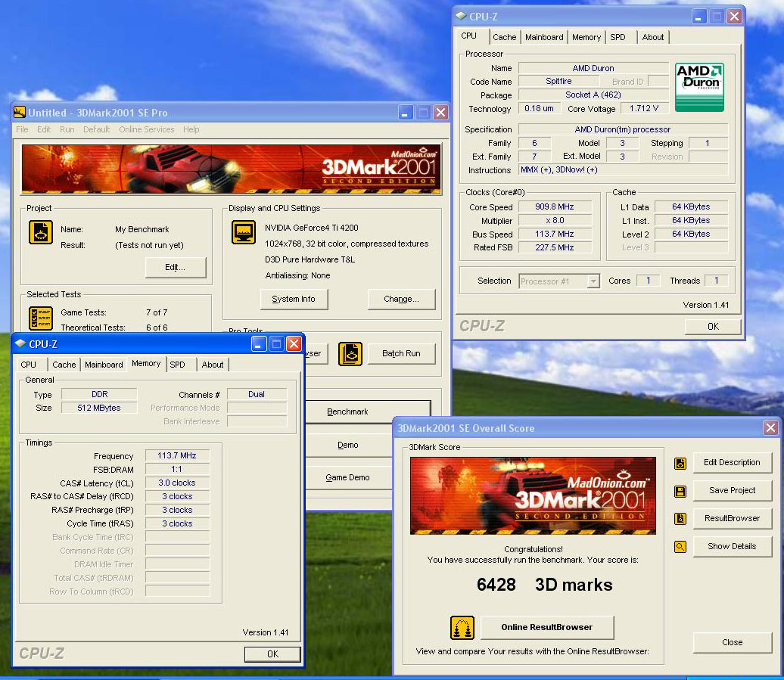Click the Change... display settings button

(x=402, y=299)
